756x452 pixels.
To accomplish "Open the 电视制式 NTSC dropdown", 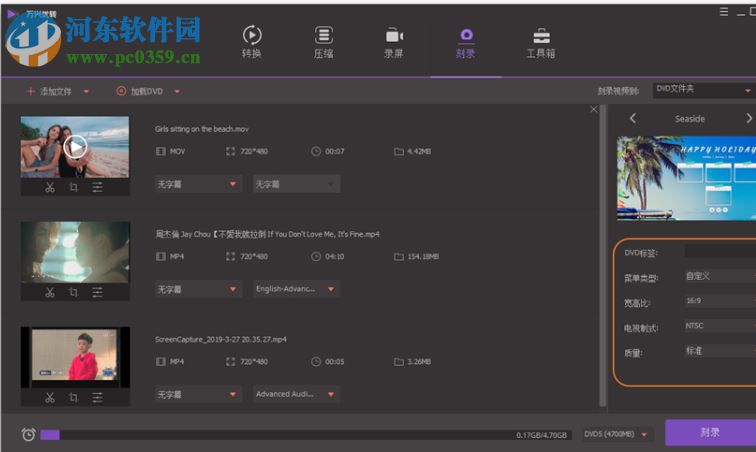I will tap(720, 326).
